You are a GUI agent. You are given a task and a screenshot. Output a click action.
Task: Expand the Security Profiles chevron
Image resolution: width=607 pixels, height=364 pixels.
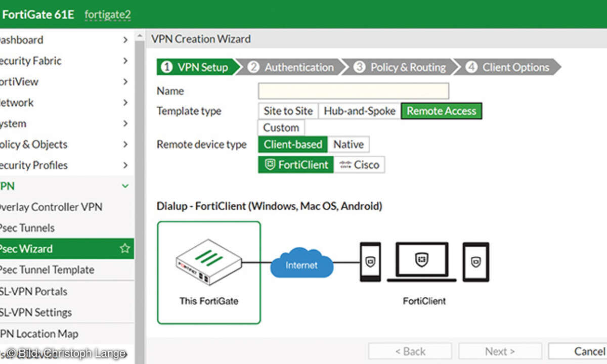click(x=125, y=165)
